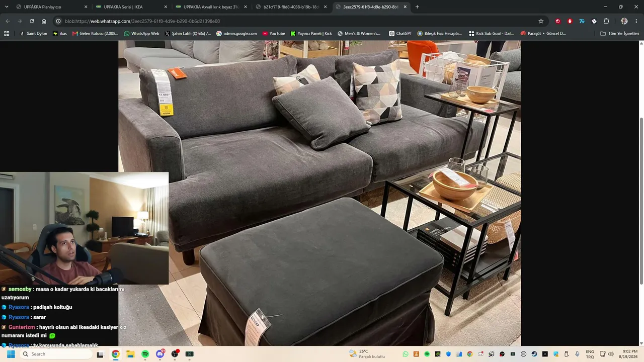644x362 pixels.
Task: Open the Chrome Extensions puzzle menu
Action: [606, 21]
